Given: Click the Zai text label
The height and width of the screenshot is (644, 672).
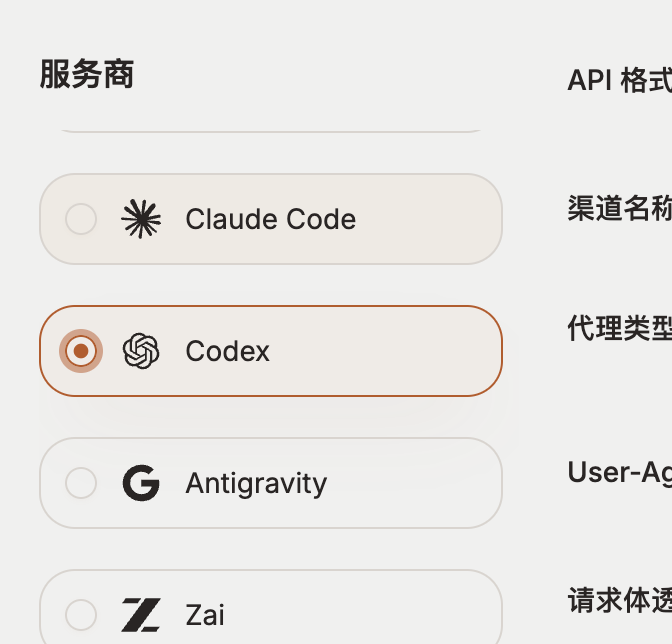Looking at the screenshot, I should (205, 615).
